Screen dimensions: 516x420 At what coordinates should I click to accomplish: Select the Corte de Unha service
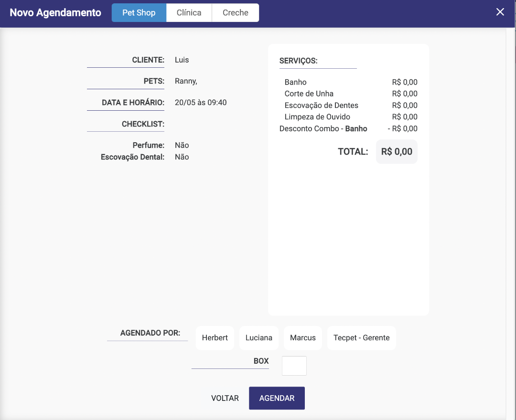309,94
